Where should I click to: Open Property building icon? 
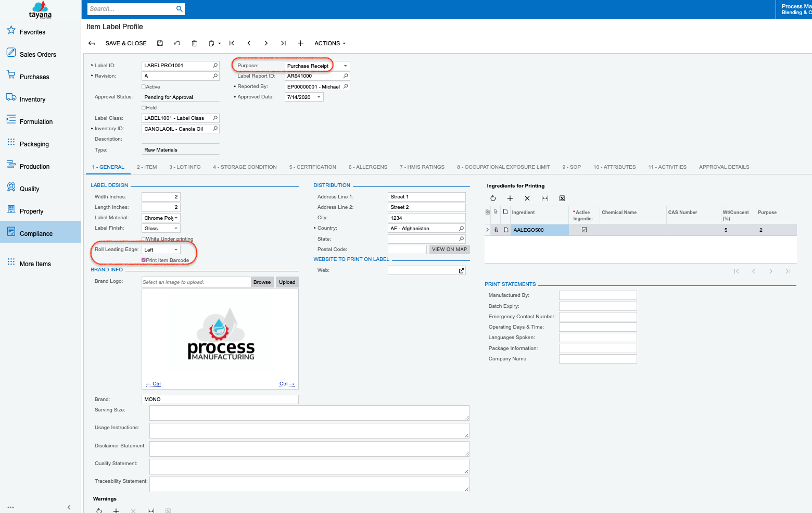click(11, 209)
